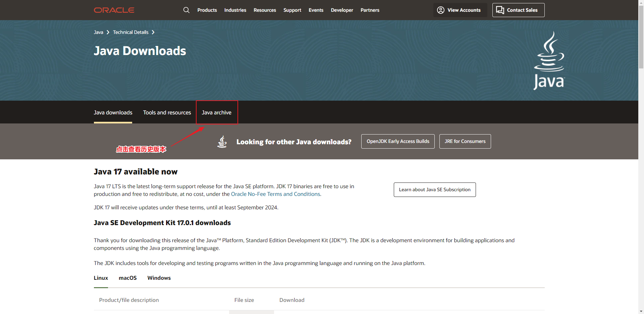644x314 pixels.
Task: Click Java SE Development Kit 17.0.1 downloads heading
Action: click(162, 223)
